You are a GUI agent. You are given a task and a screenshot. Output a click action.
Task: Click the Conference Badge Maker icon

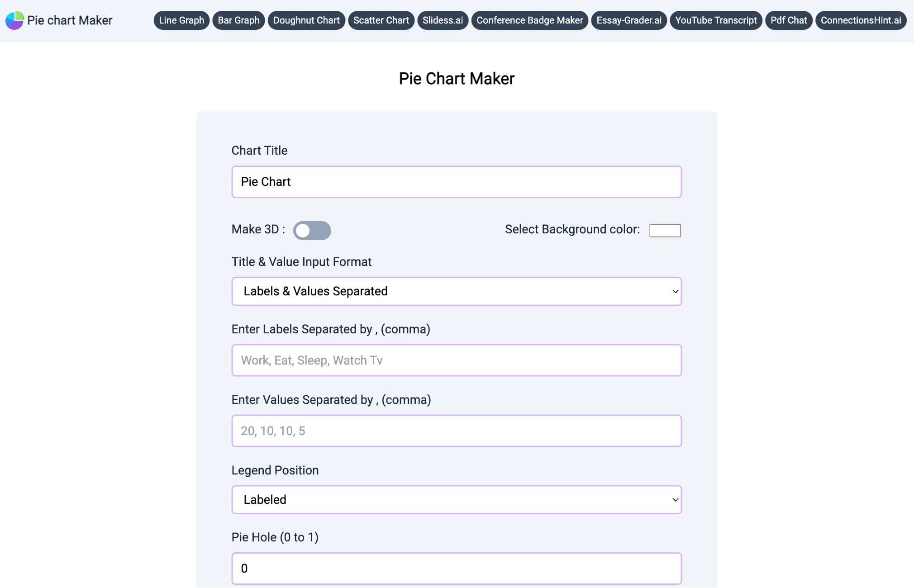(x=529, y=20)
